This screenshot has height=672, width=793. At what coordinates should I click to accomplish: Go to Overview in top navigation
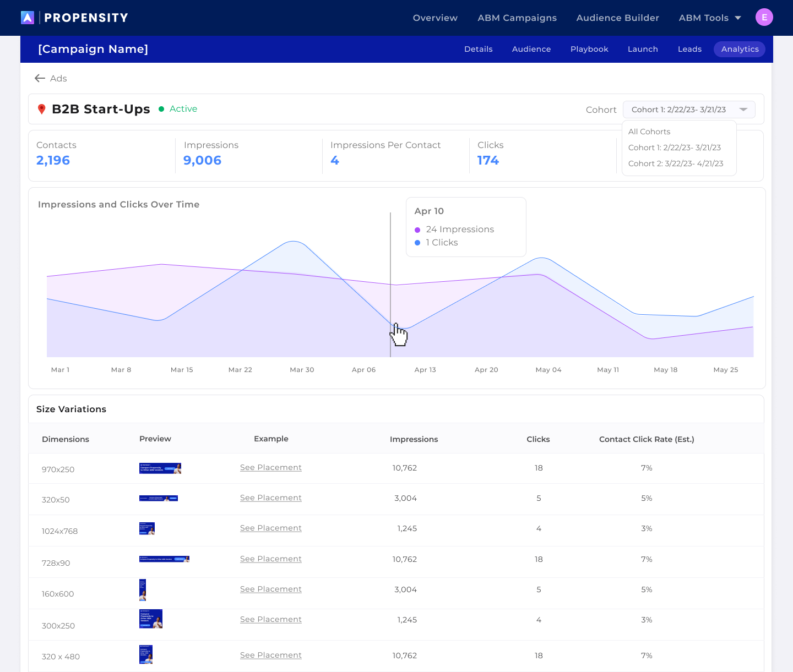(435, 18)
